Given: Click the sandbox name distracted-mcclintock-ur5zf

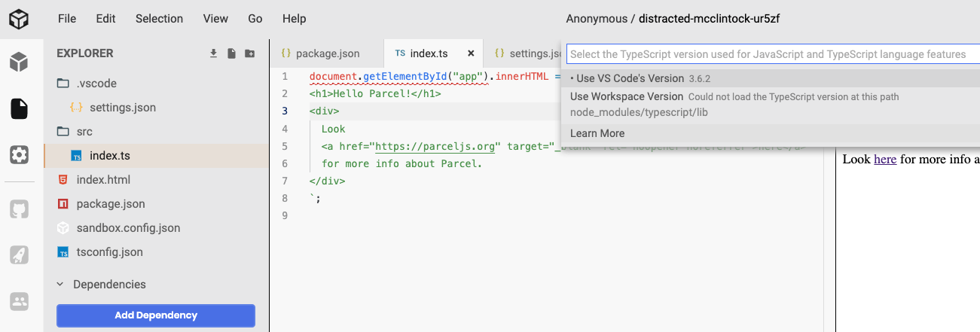Looking at the screenshot, I should click(x=709, y=18).
